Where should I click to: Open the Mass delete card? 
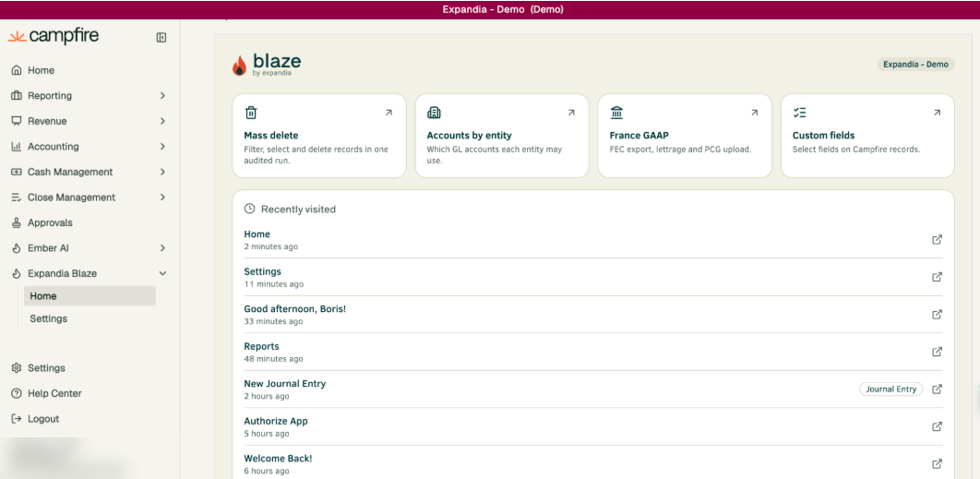point(318,136)
